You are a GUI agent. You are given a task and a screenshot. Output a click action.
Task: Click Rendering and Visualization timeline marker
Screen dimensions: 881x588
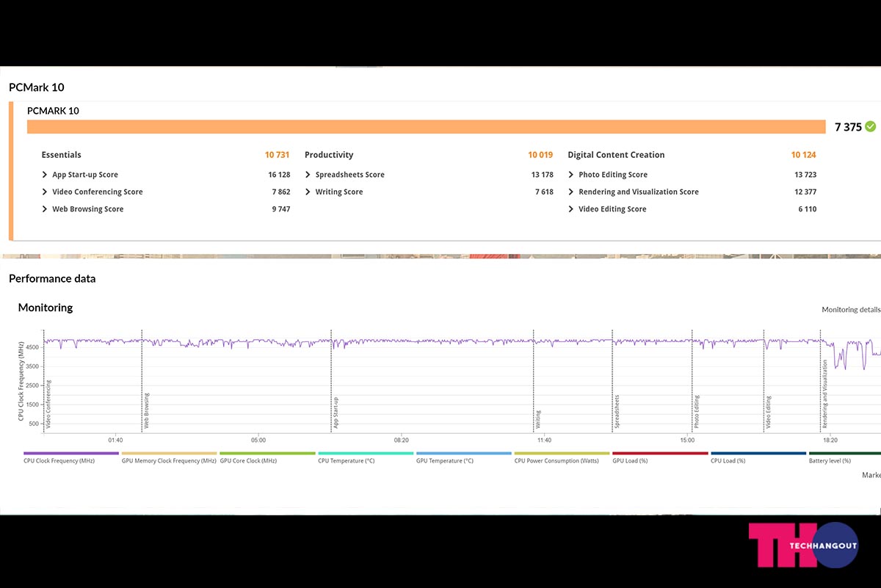point(825,393)
